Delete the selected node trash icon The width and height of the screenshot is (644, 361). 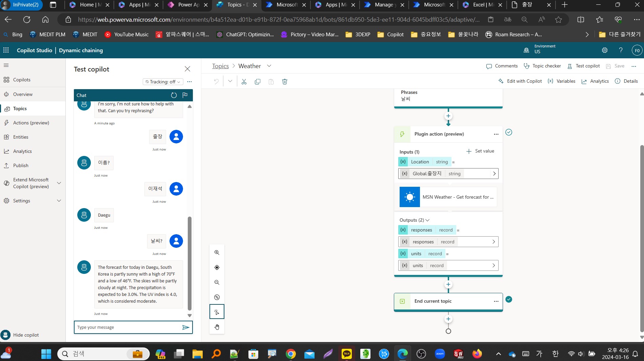[285, 81]
